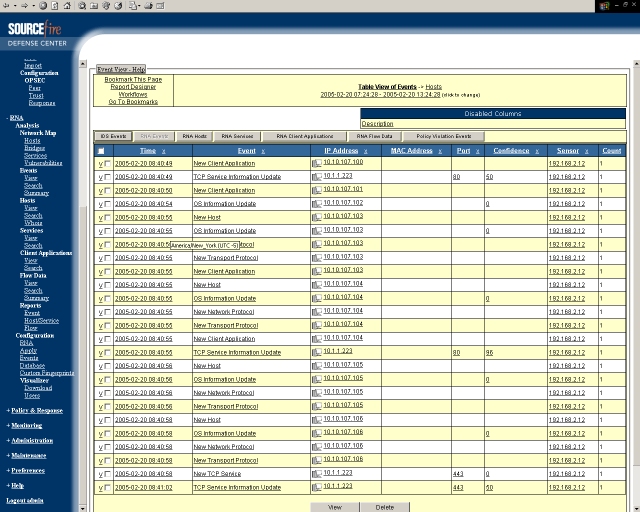Disable Confidence column with its x
The height and width of the screenshot is (512, 640).
pos(537,151)
